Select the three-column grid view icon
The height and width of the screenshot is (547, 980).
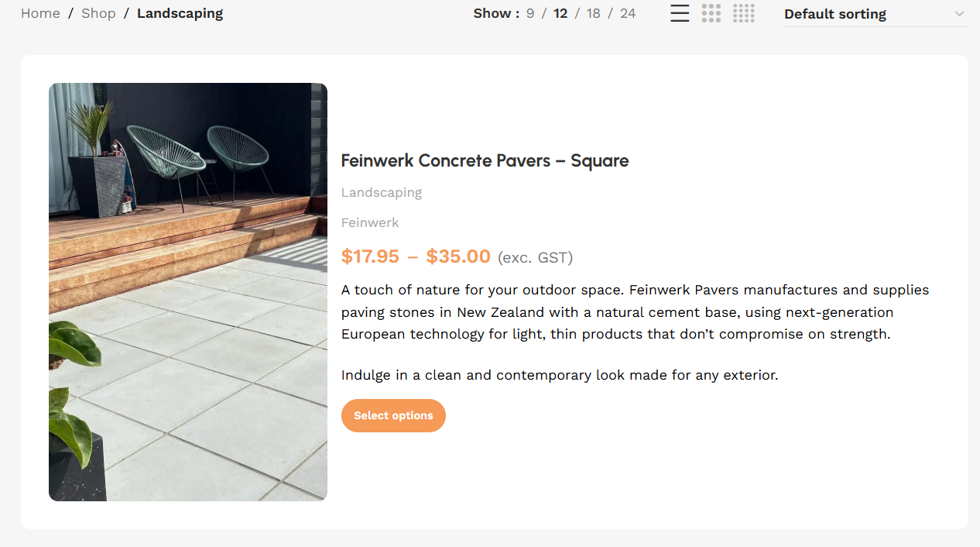711,13
